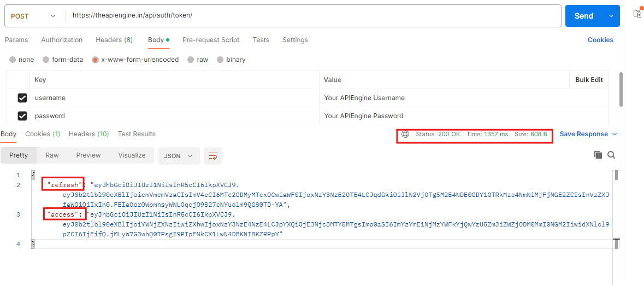Screen dimensions: 644x285
Task: Choose the binary body radio button
Action: coord(220,60)
